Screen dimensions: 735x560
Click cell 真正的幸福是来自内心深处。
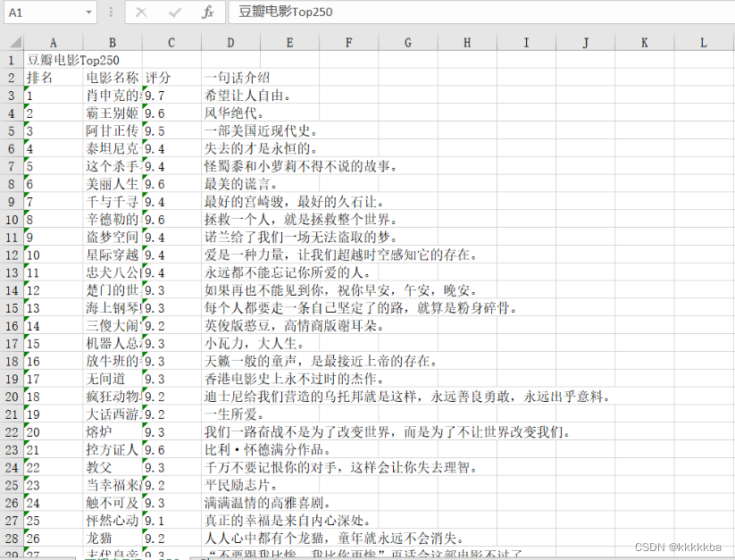pos(288,521)
